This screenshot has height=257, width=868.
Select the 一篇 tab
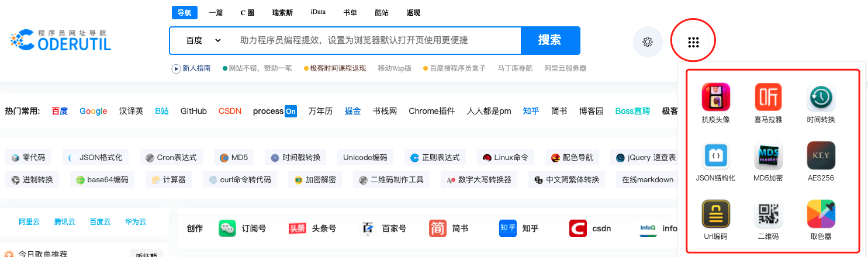tap(216, 13)
